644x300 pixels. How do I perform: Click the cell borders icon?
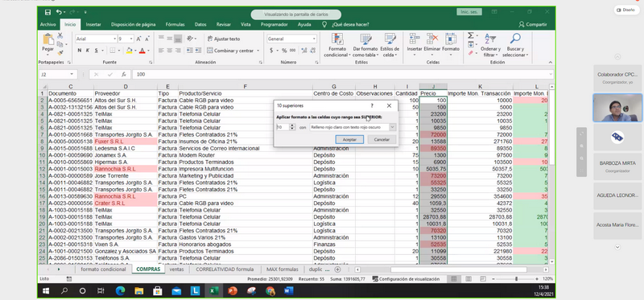click(x=112, y=51)
